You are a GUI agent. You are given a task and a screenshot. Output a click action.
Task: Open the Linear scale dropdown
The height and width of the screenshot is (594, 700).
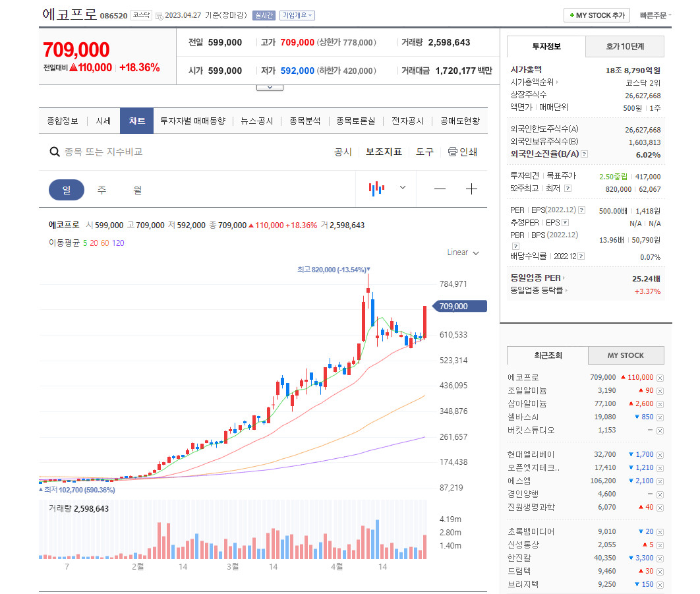(463, 252)
